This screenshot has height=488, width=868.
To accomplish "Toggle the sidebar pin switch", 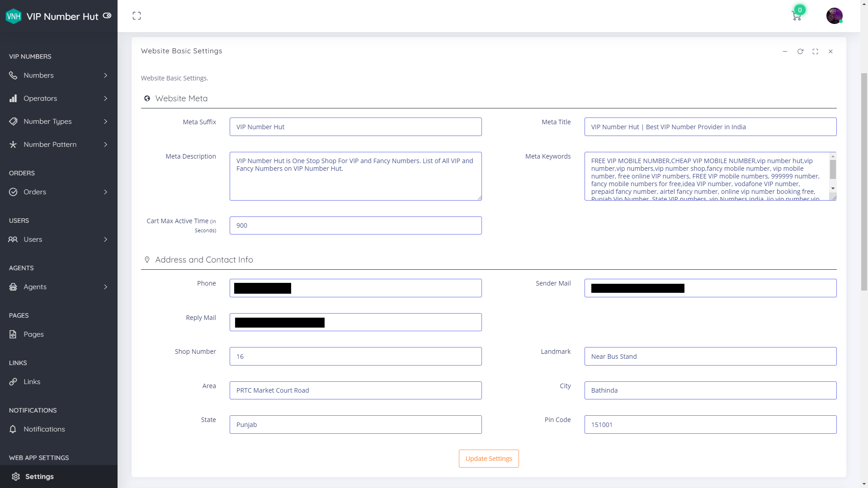I will click(x=107, y=15).
